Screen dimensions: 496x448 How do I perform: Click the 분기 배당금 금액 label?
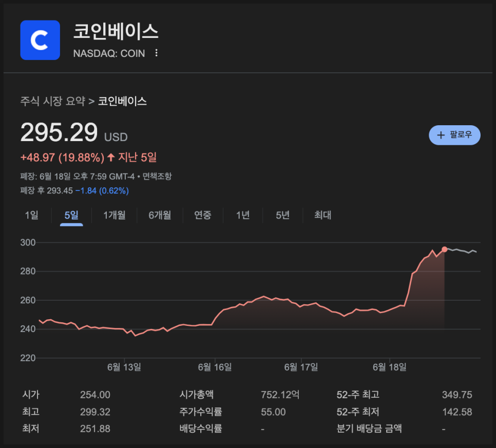click(369, 428)
